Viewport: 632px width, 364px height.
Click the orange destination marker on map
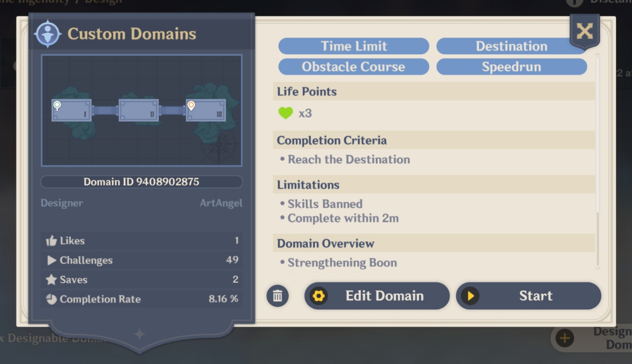pos(191,105)
